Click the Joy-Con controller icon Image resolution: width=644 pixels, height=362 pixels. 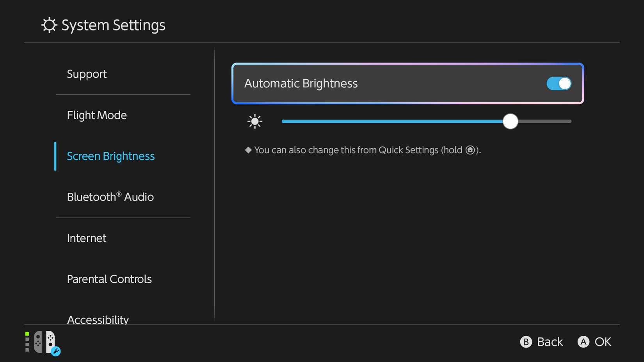point(44,342)
